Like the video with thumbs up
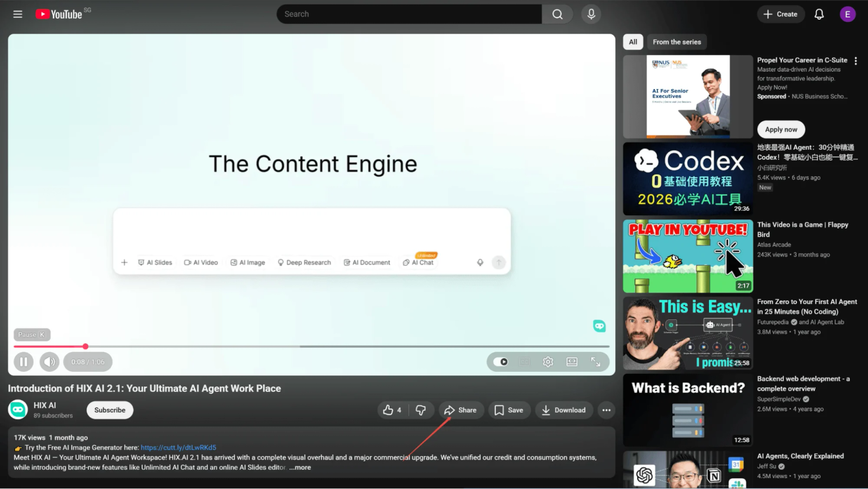 tap(392, 410)
